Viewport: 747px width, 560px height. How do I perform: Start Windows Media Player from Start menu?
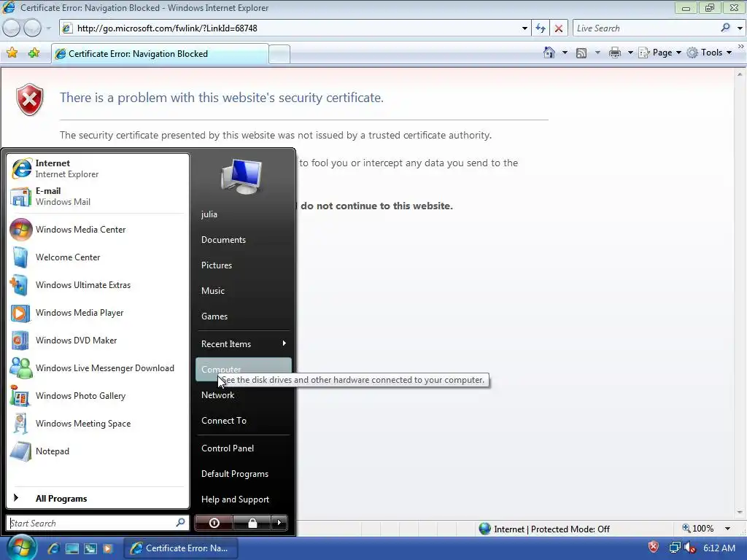[x=98, y=312]
